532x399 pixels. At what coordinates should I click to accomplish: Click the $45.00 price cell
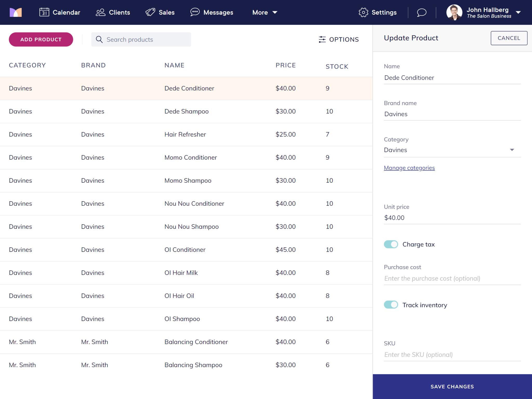tap(285, 250)
